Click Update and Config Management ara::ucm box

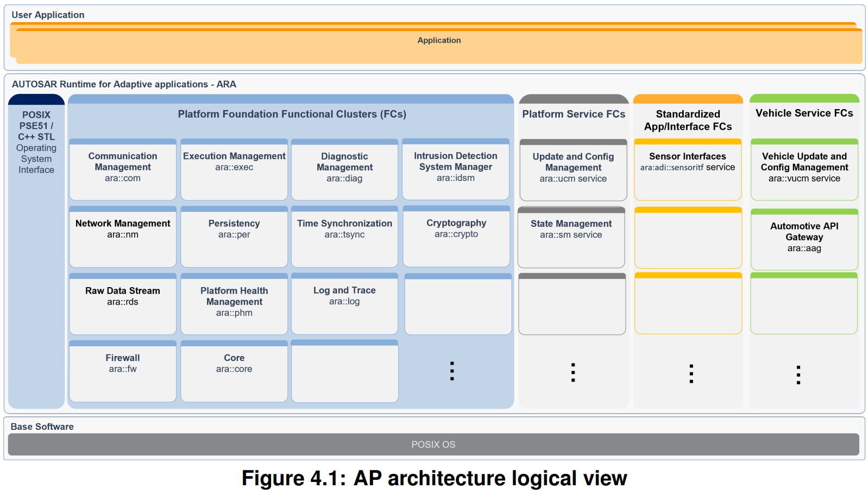coord(573,170)
